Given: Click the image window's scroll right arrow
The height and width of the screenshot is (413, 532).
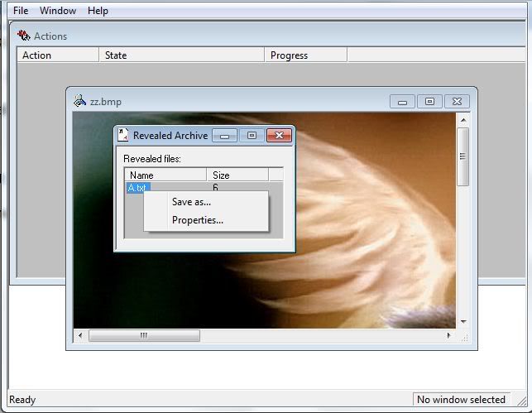Looking at the screenshot, I should point(449,336).
